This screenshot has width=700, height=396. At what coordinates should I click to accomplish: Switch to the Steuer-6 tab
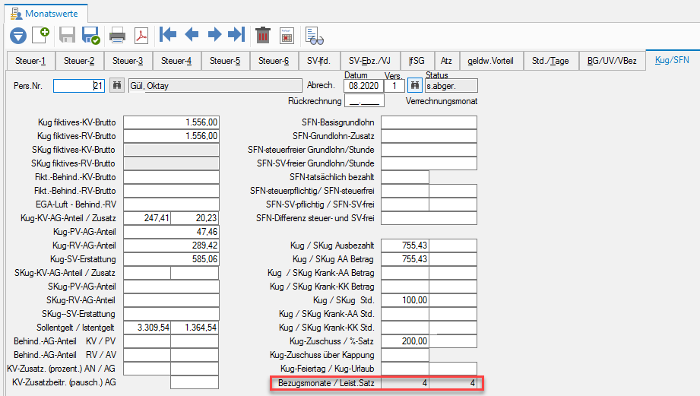coord(274,61)
